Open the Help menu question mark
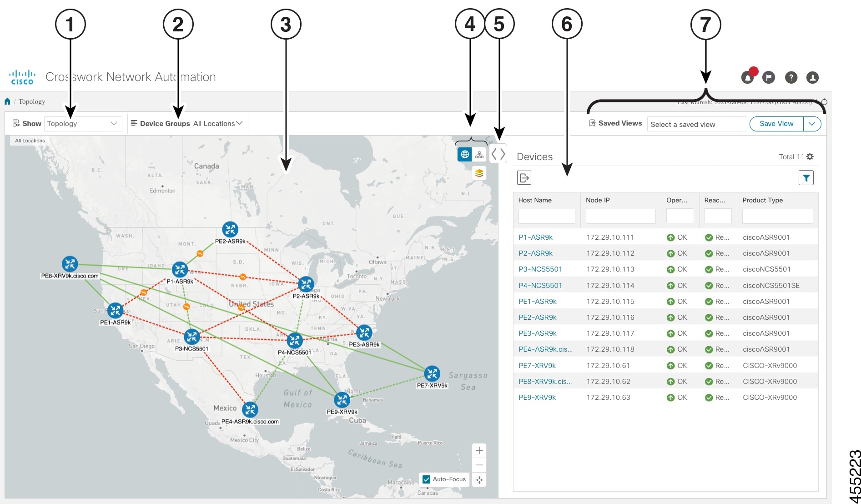861x504 pixels. [791, 77]
